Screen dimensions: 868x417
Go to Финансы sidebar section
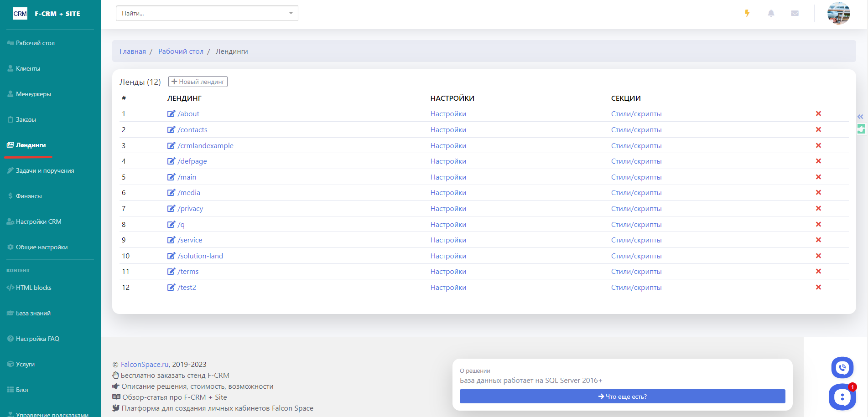coord(29,196)
